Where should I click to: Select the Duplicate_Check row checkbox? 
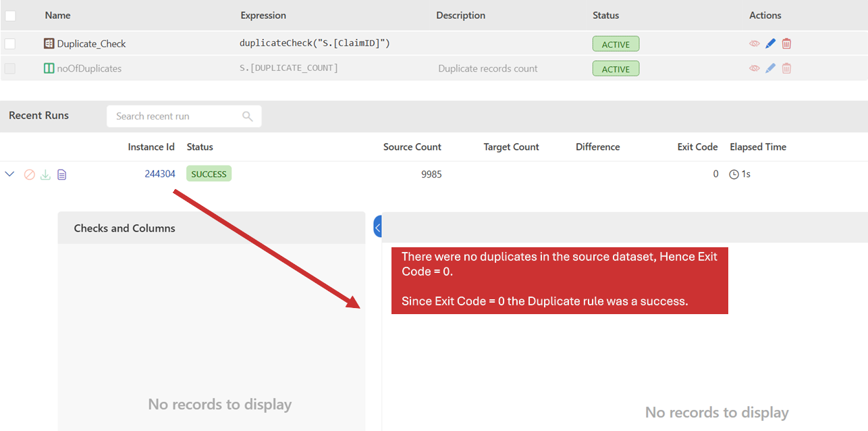[10, 44]
